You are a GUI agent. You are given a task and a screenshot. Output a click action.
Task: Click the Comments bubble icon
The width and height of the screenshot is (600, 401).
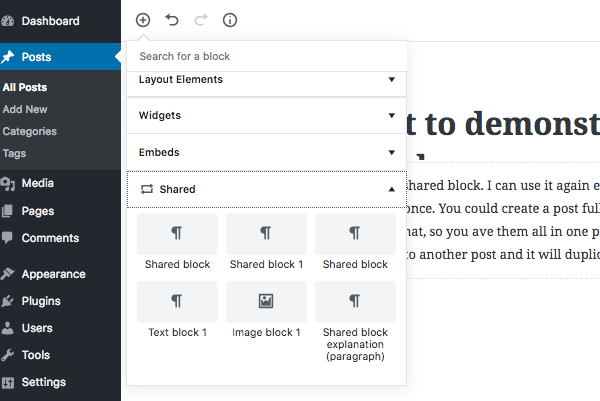(7, 238)
